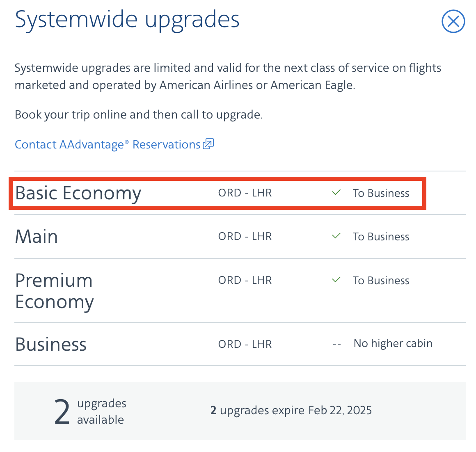Click the upgrades expire Feb 22, 2025 text
This screenshot has width=476, height=452.
click(x=291, y=411)
